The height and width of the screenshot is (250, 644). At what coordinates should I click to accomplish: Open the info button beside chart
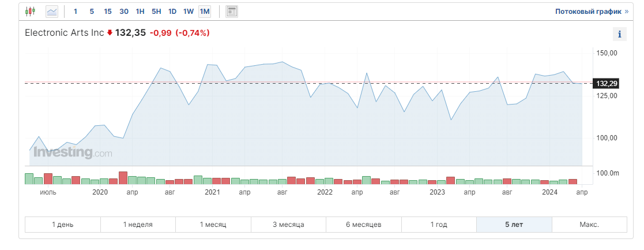coord(620,34)
